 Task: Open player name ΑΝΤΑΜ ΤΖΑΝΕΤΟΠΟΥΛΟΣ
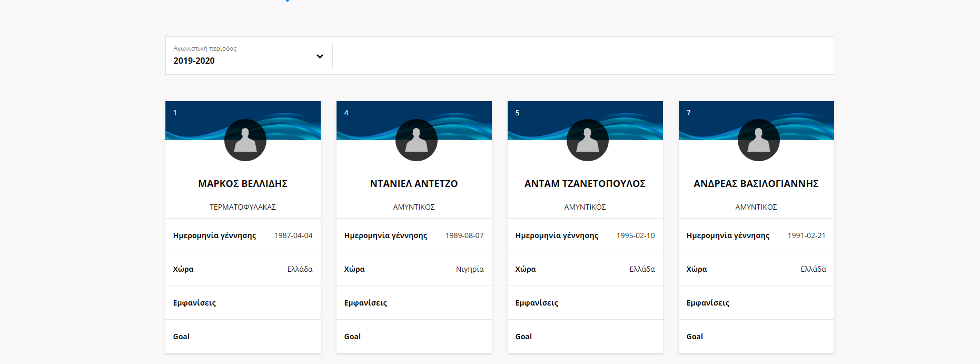tap(585, 184)
